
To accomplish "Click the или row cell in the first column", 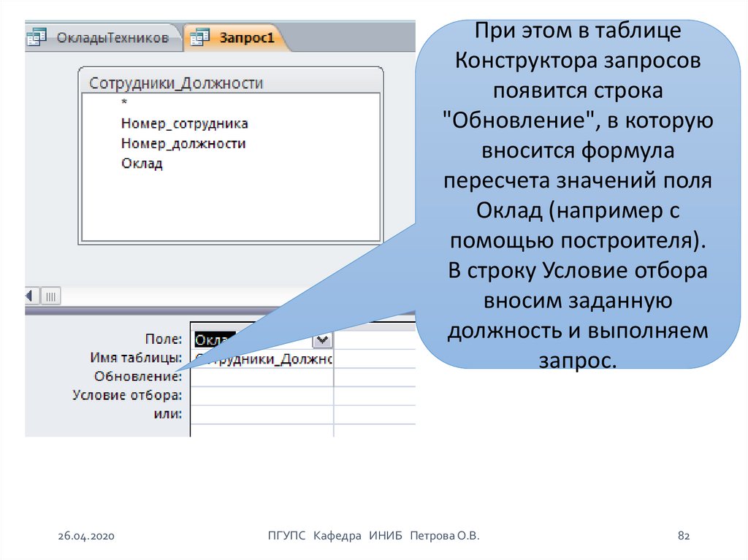I will pyautogui.click(x=261, y=414).
